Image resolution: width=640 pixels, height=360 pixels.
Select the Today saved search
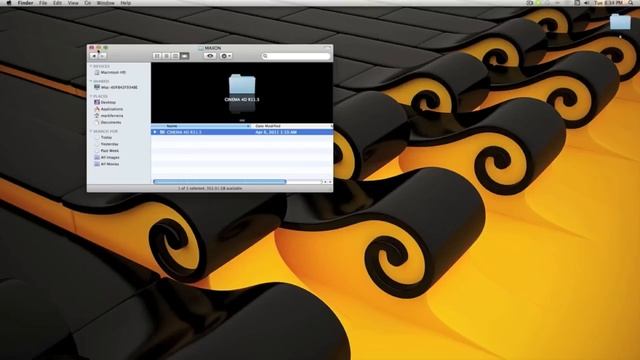pyautogui.click(x=103, y=138)
